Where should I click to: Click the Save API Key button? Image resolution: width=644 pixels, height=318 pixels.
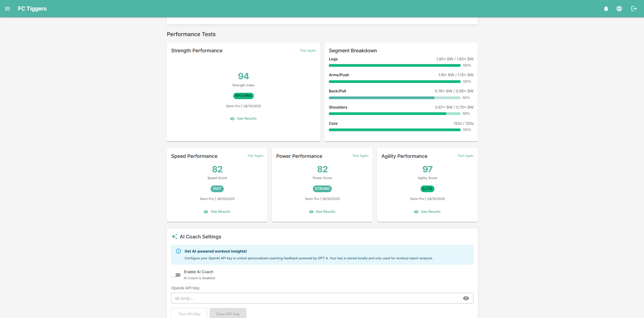coord(228,314)
